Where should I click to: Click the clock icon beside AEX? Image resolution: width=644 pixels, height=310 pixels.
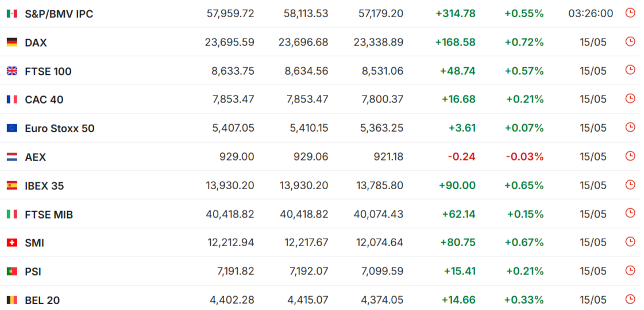click(630, 156)
